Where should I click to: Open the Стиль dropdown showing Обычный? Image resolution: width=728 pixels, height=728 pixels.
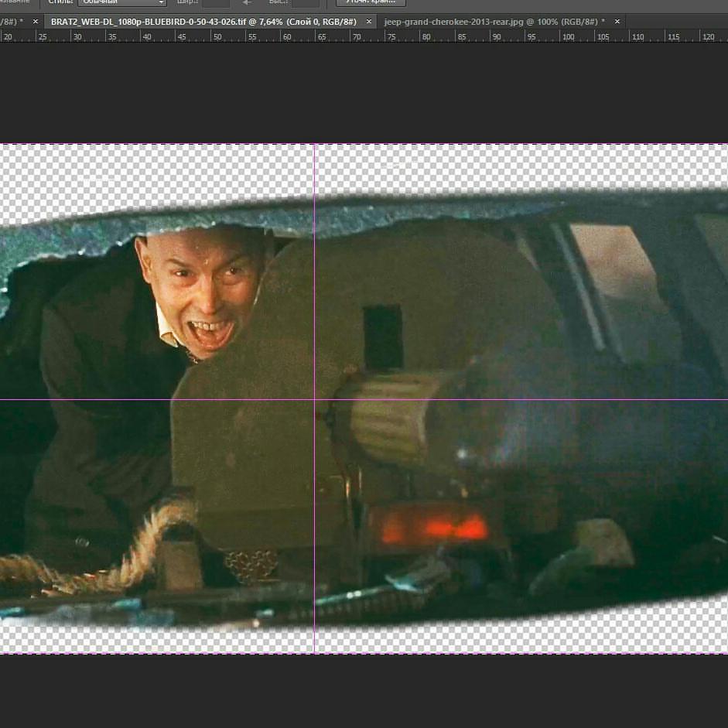122,2
